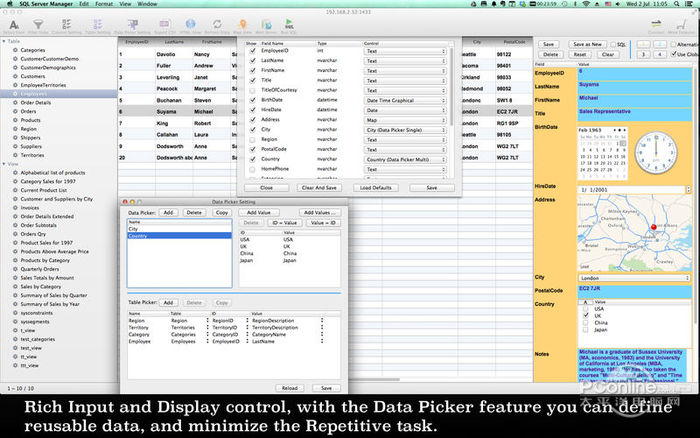Open the BirthDate control type dropdown
The width and height of the screenshot is (700, 438).
(405, 101)
